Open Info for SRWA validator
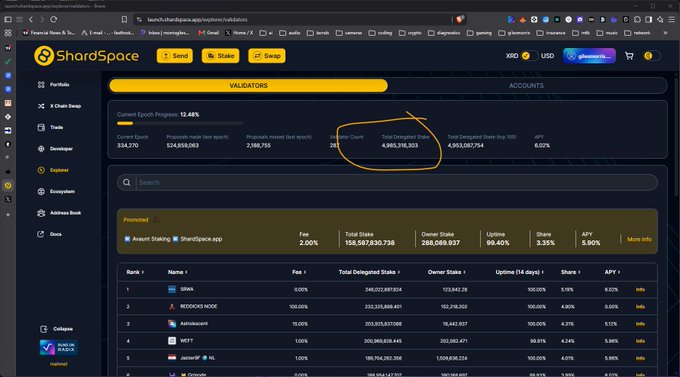The height and width of the screenshot is (377, 680). [640, 289]
